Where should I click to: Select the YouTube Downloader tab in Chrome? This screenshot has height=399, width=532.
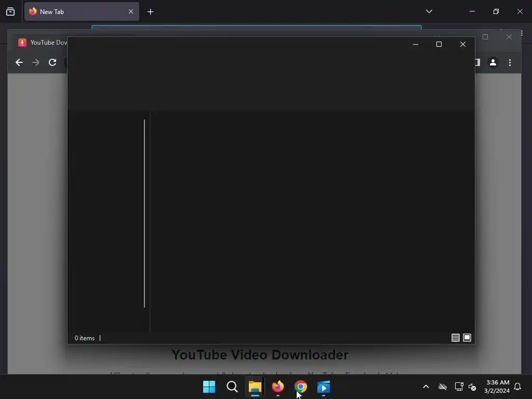click(x=43, y=43)
